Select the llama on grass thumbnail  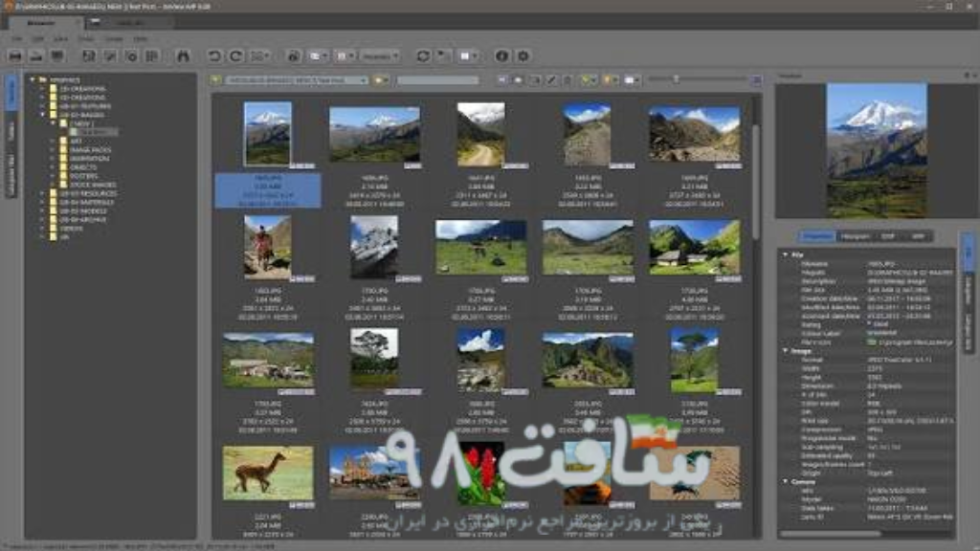click(x=268, y=473)
